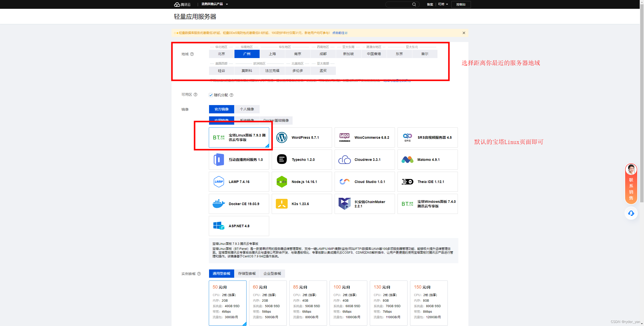Screen dimensions: 644x326
Task: Choose the 互动直播房间服务 1.0 icon
Action: point(219,160)
